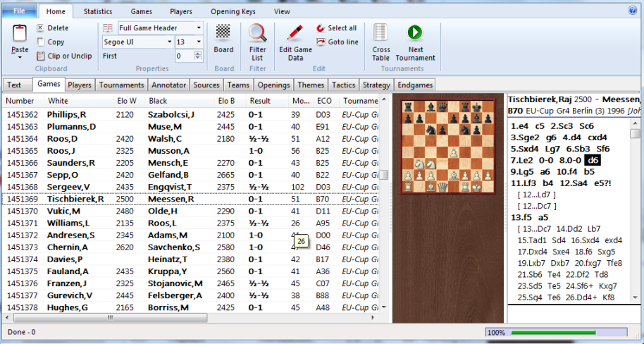Open the Teams list tab
This screenshot has width=644, height=344.
click(x=238, y=85)
